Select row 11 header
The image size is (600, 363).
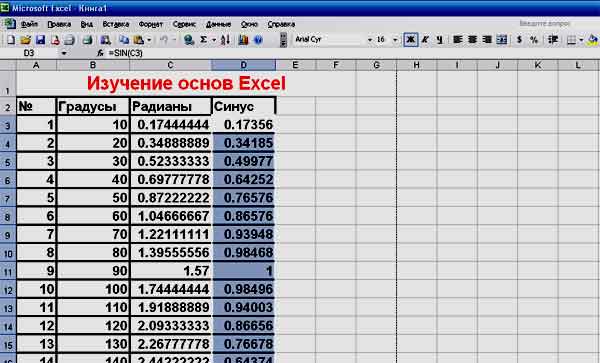click(x=8, y=271)
